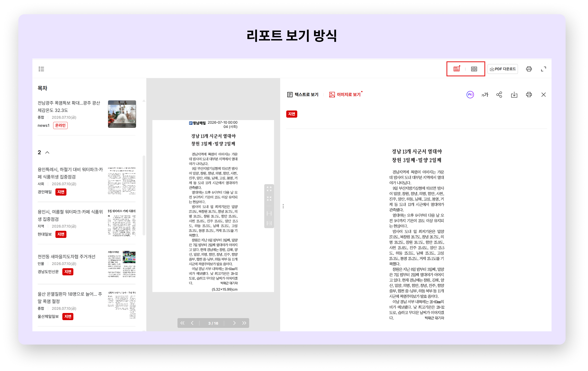
Task: Toggle the table of contents list icon
Action: pos(41,69)
